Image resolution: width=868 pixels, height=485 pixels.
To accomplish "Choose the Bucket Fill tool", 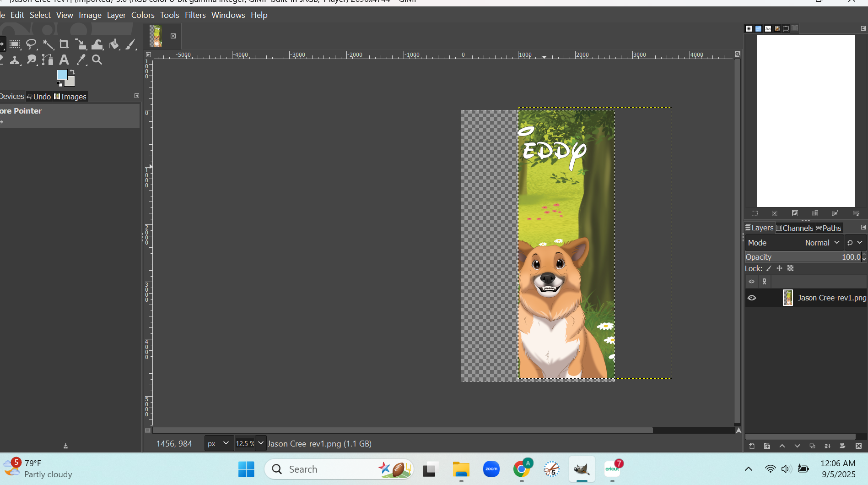I will pyautogui.click(x=114, y=44).
